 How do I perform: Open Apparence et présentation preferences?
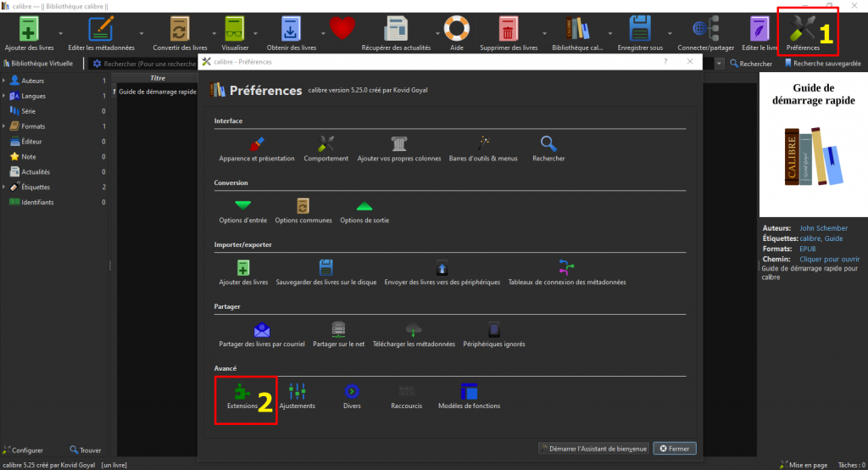click(x=256, y=148)
